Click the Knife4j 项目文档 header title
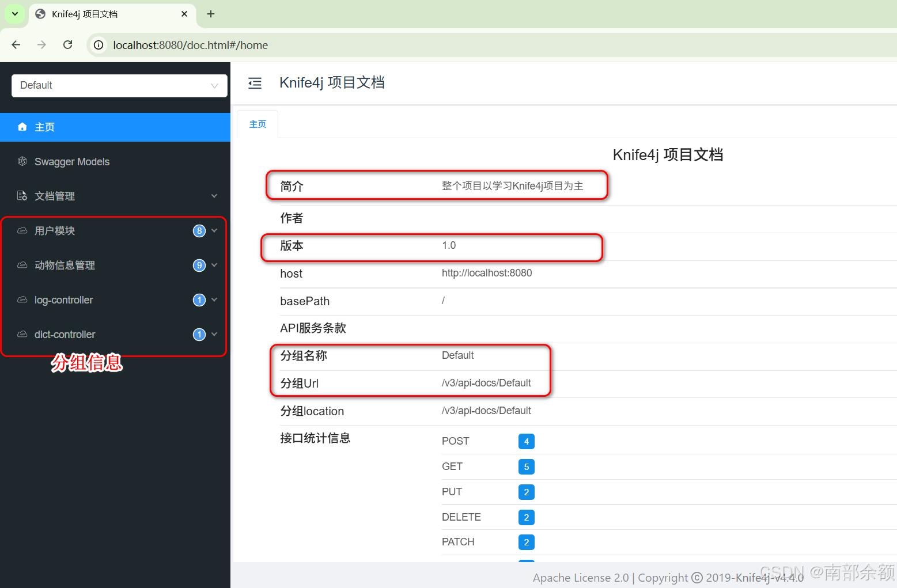This screenshot has height=588, width=897. click(332, 83)
